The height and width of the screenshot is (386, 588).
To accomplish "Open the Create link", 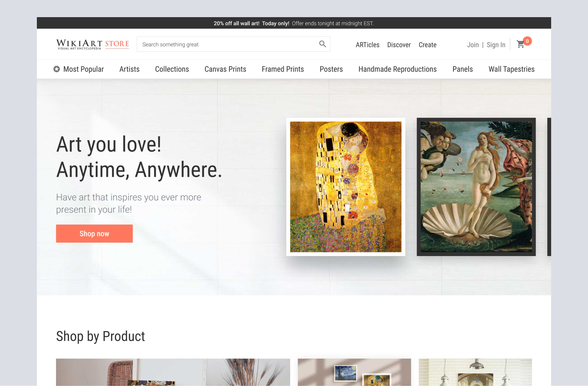I will pyautogui.click(x=427, y=45).
